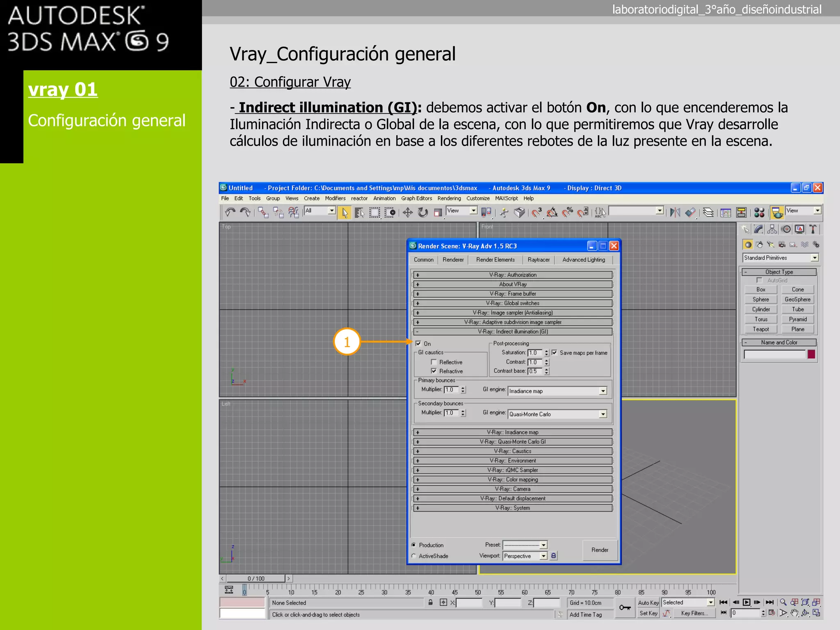Open the Schematic View icon
This screenshot has height=630, width=840.
coord(741,212)
